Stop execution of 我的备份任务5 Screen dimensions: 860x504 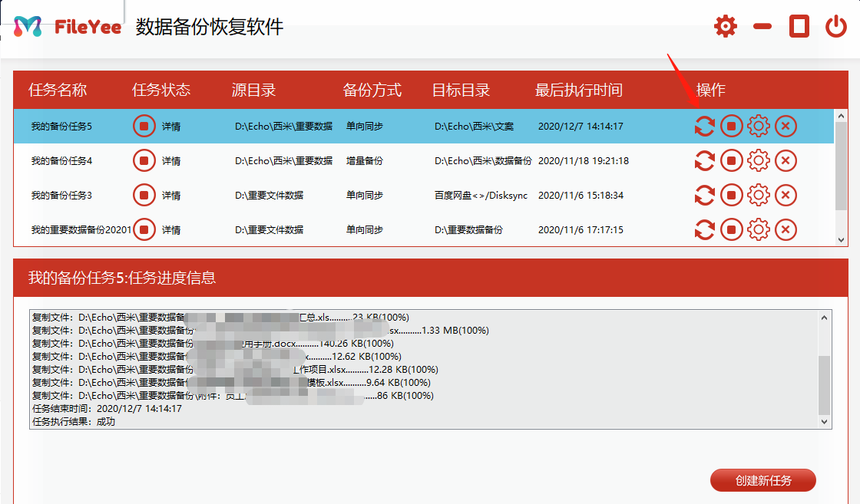point(731,126)
